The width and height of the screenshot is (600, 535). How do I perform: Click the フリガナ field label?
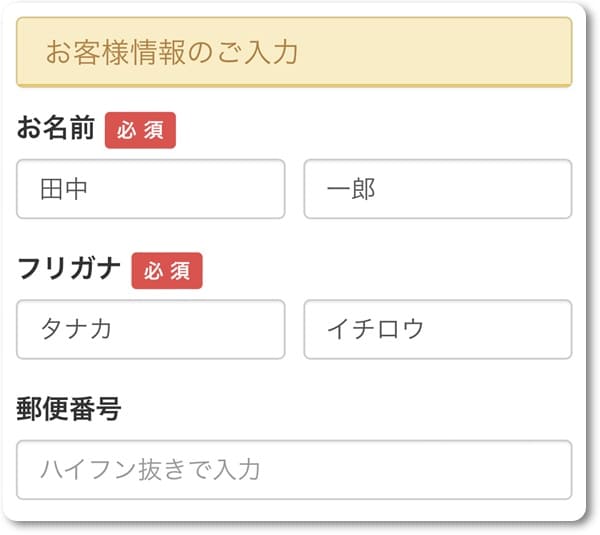(x=69, y=270)
